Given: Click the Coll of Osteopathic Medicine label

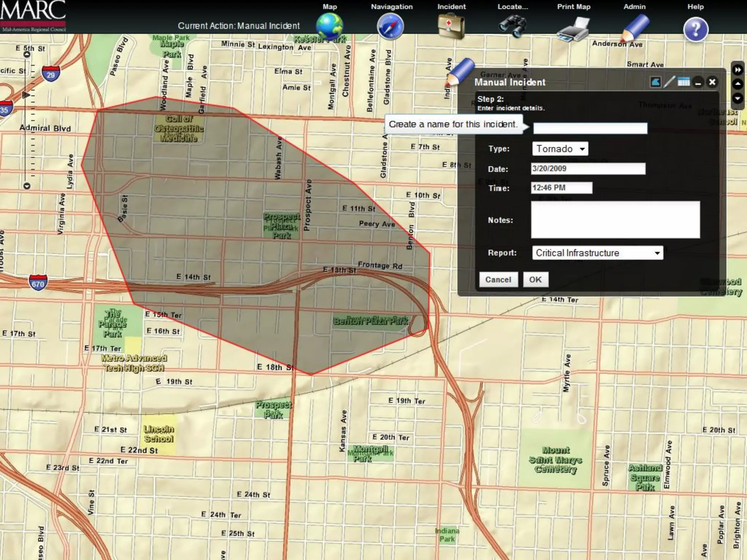Looking at the screenshot, I should 179,128.
